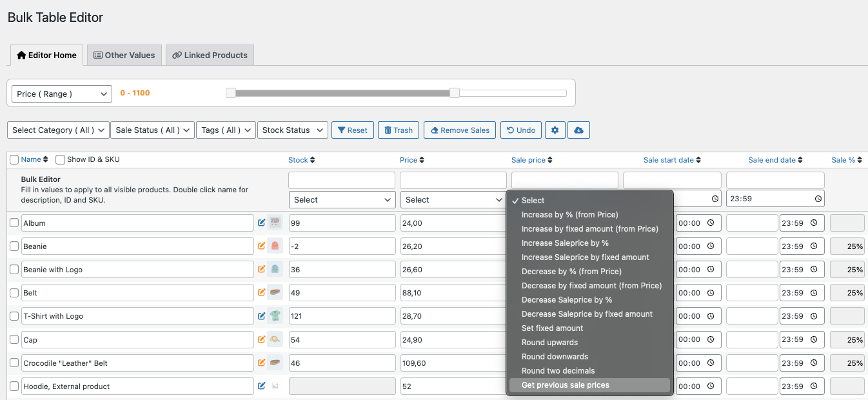
Task: Open the Crocodile Leather Belt product thumbnail
Action: tap(274, 363)
